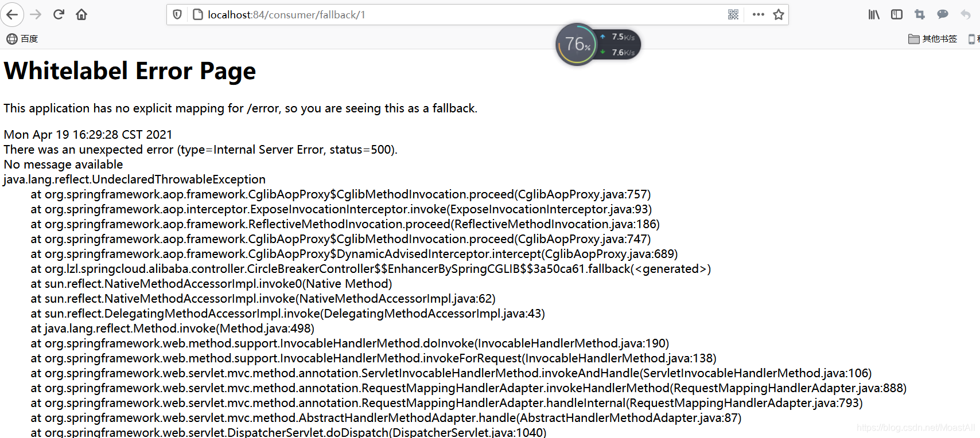Click the RequestMappingHandlerAdapter.java:888 stack line

tap(469, 388)
